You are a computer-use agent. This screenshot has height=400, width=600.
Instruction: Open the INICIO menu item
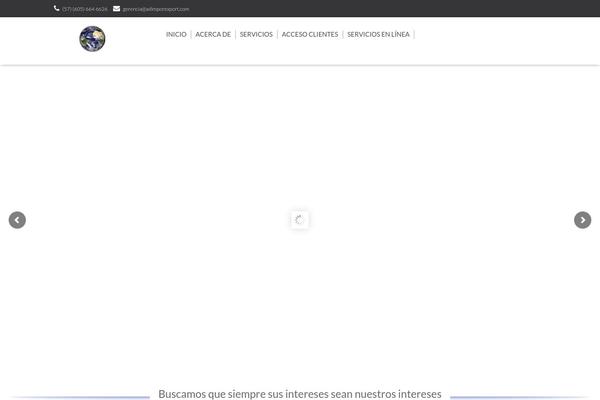(176, 34)
